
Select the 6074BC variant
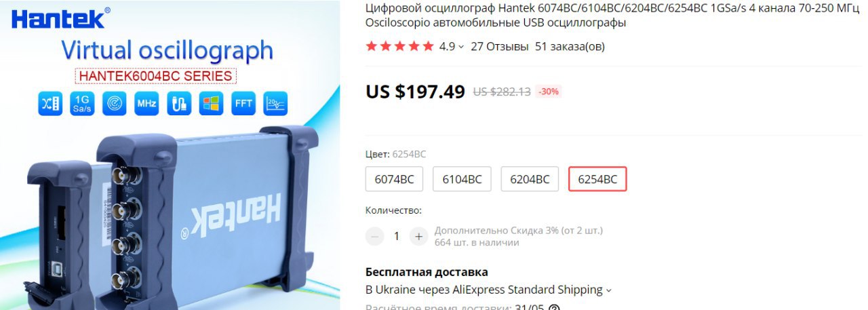tap(394, 179)
